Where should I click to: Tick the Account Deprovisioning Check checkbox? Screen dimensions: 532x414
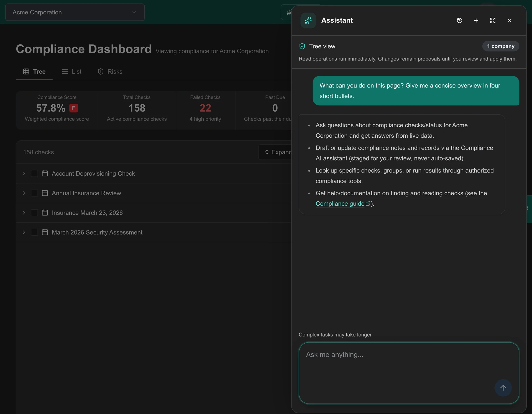34,173
